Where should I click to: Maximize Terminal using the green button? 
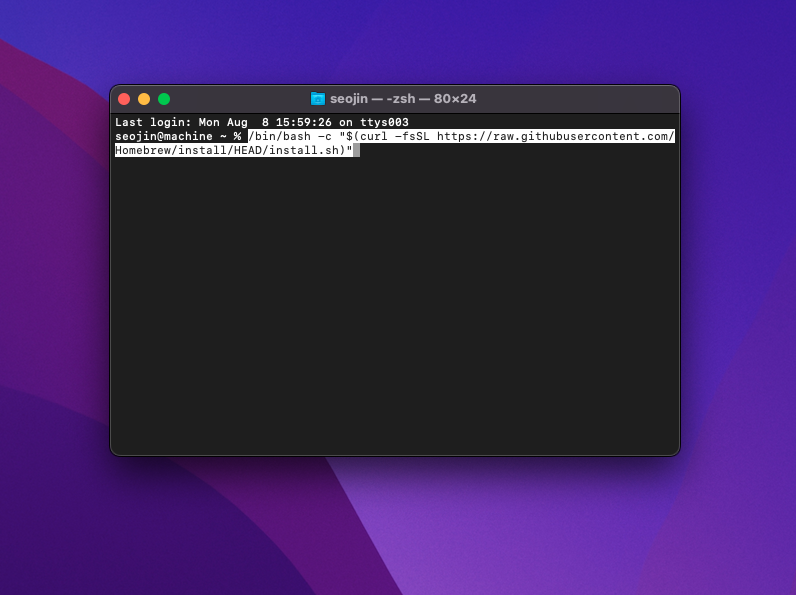point(164,99)
